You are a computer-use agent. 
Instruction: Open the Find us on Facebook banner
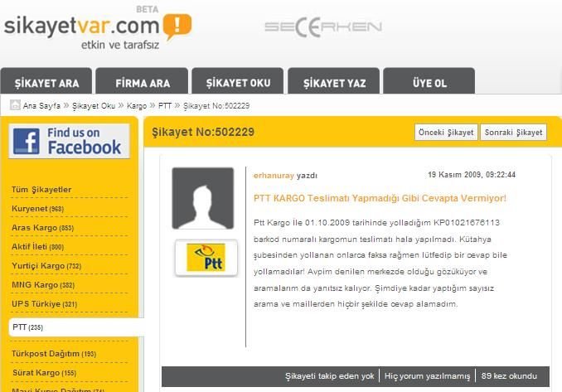point(69,141)
